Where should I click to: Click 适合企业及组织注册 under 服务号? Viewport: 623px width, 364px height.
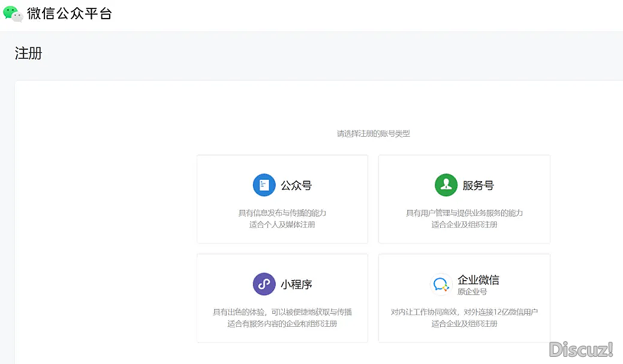point(464,224)
